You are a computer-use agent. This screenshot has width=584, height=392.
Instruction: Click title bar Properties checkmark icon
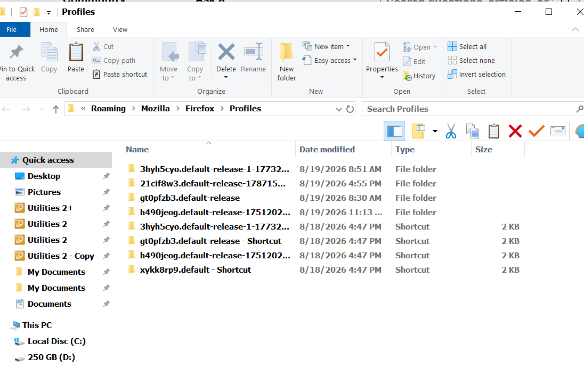pos(23,12)
